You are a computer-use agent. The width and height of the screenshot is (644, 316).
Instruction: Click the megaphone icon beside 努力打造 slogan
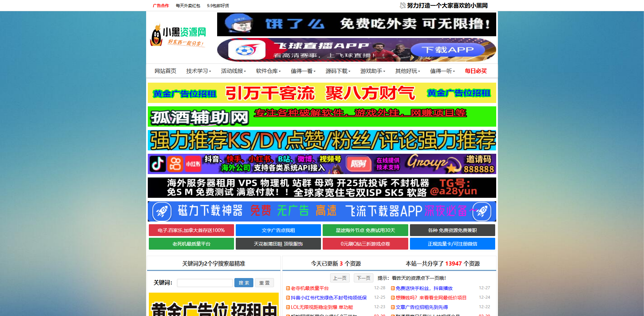(x=402, y=5)
